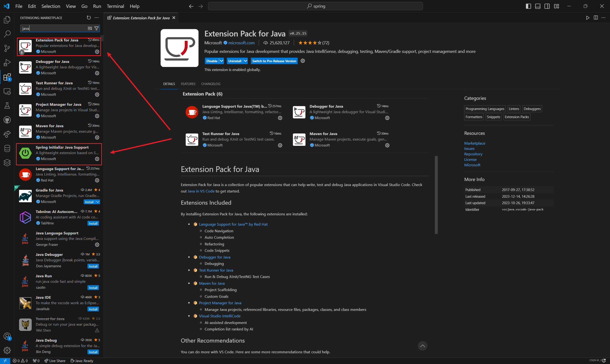This screenshot has width=610, height=364.
Task: Split the editor right
Action: pos(596,18)
